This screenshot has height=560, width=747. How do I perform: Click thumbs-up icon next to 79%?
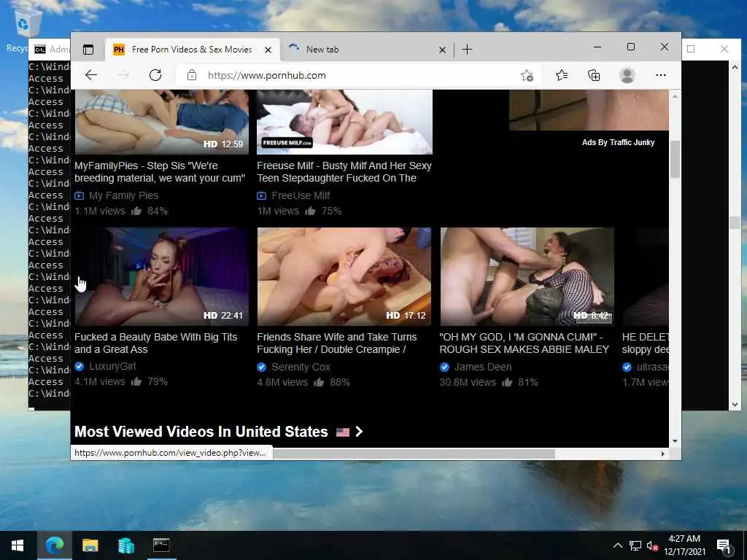[x=136, y=381]
